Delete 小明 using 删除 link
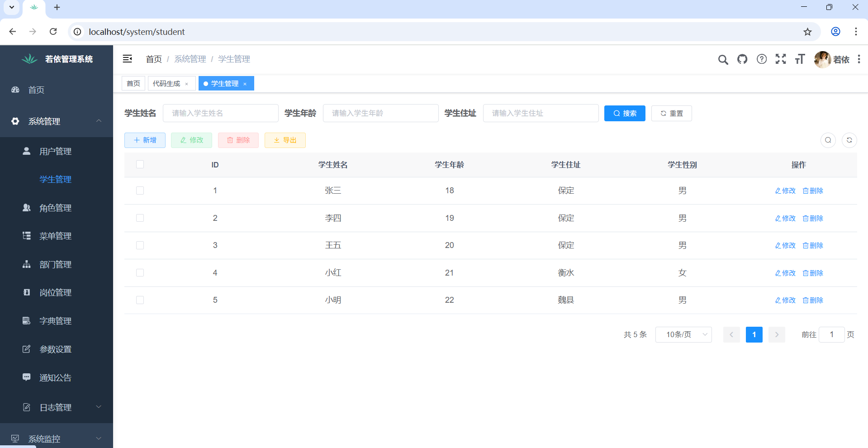868x448 pixels. pyautogui.click(x=813, y=300)
